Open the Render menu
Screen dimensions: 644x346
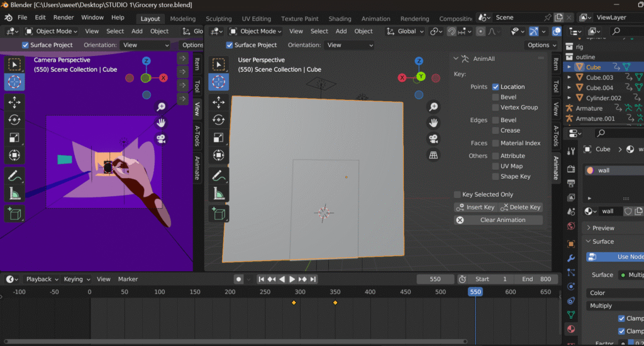click(x=64, y=18)
